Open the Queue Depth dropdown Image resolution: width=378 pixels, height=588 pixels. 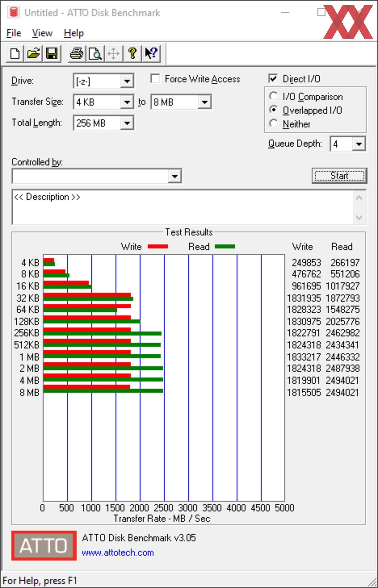point(348,144)
